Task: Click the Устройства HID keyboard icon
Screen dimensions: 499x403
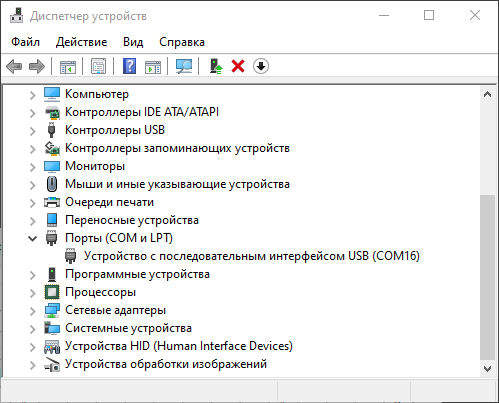Action: tap(52, 346)
